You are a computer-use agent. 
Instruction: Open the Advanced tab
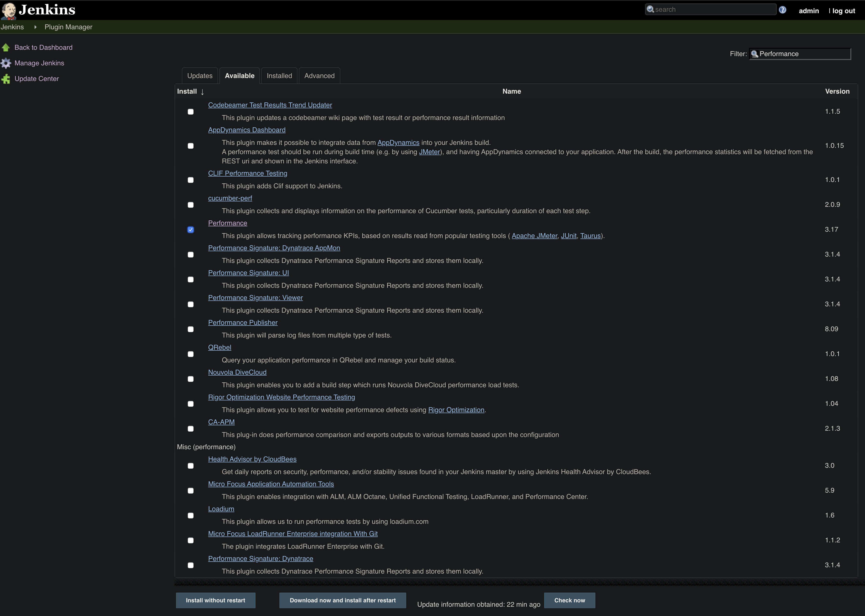coord(320,76)
